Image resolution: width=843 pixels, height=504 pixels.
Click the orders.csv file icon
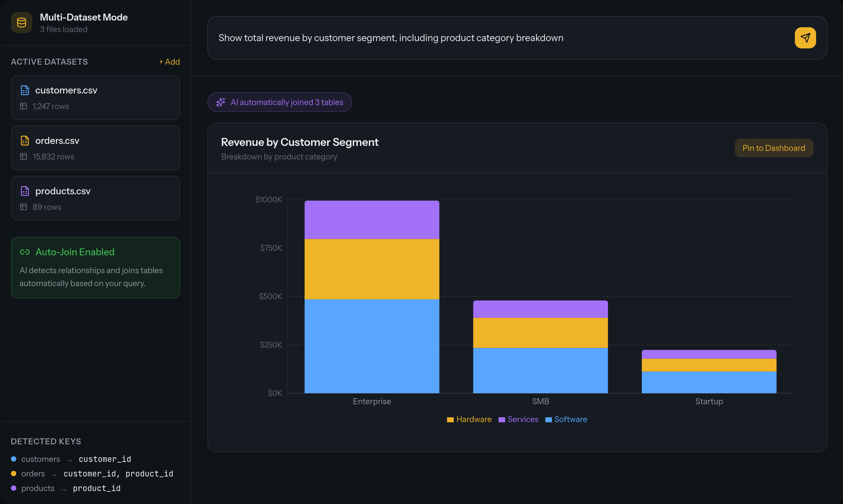(25, 141)
